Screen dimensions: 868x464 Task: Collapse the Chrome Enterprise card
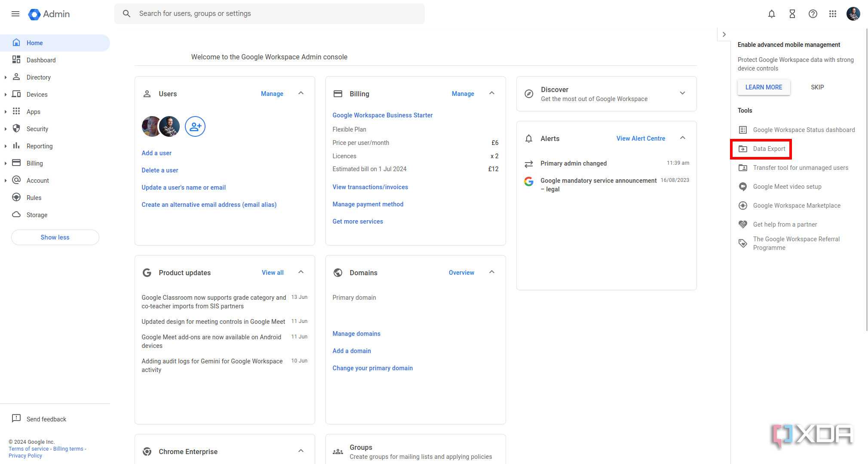pyautogui.click(x=301, y=451)
